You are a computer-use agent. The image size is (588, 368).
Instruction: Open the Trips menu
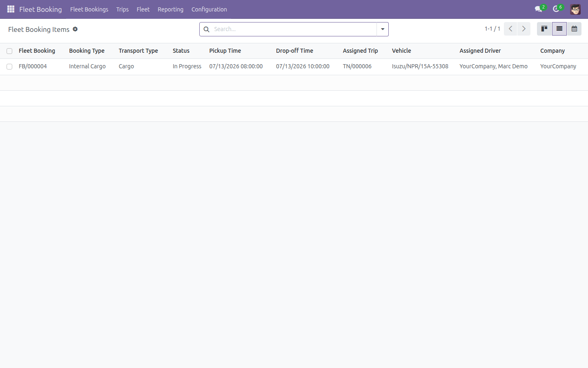coord(122,9)
